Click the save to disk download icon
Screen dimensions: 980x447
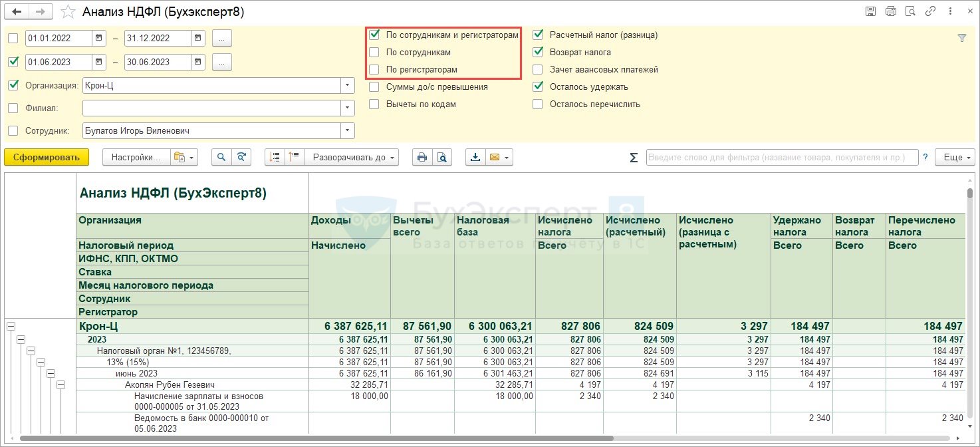coord(475,158)
